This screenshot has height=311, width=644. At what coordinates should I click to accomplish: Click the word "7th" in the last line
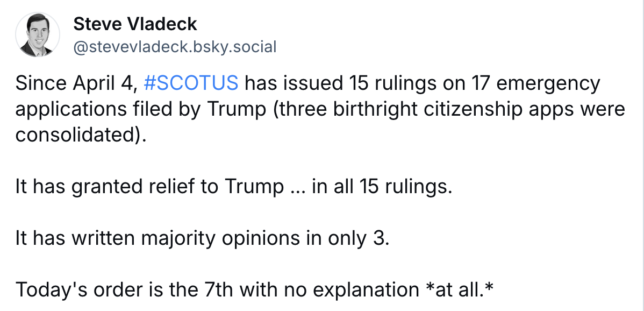[218, 290]
